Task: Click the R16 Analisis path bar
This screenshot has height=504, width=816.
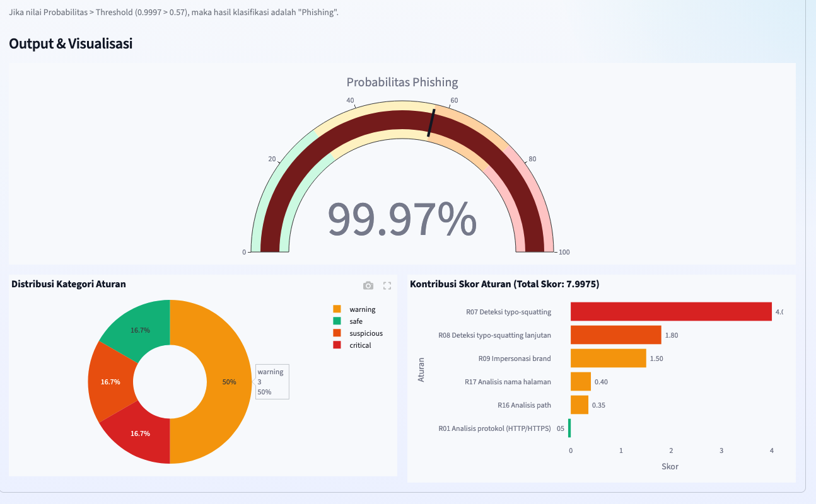Action: pyautogui.click(x=580, y=404)
